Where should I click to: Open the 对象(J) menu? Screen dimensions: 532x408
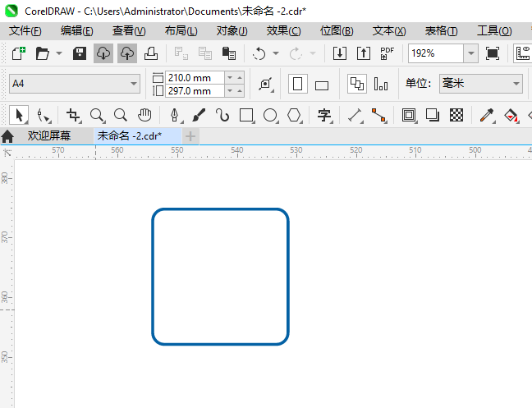pos(232,31)
